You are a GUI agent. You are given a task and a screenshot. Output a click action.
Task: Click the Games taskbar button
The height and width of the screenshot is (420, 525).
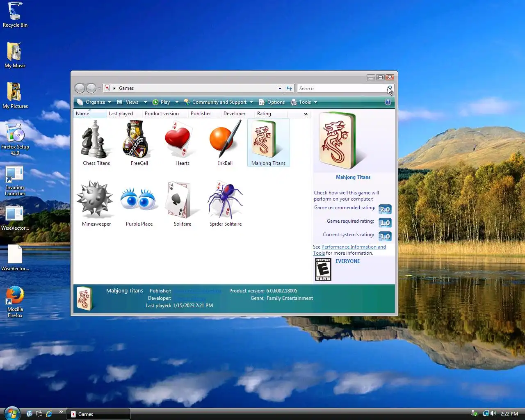pos(98,414)
